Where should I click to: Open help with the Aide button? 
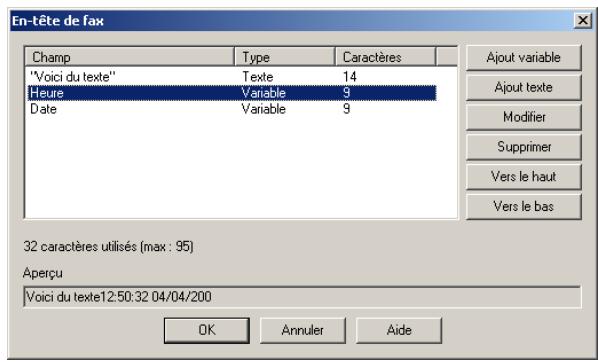pos(399,330)
